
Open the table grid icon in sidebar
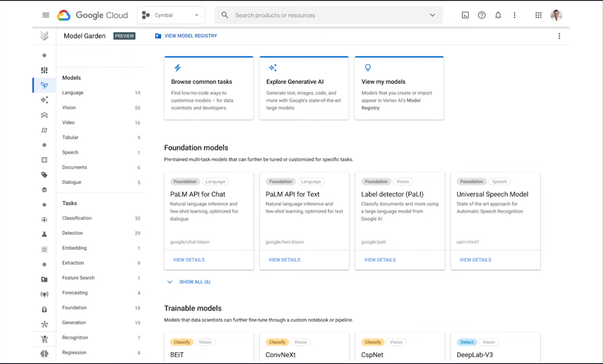(x=44, y=160)
